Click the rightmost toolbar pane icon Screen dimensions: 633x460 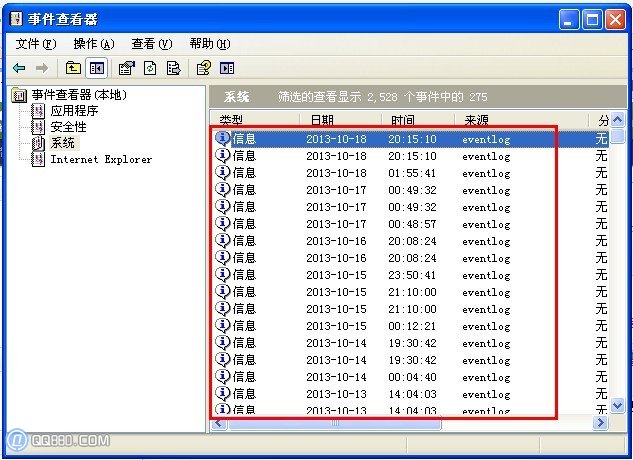[x=227, y=68]
